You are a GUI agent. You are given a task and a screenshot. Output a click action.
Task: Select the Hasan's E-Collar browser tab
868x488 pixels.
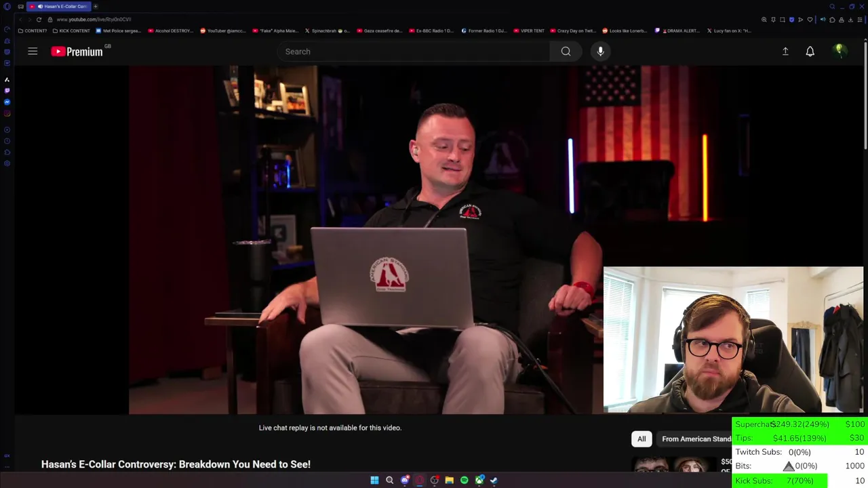[59, 6]
